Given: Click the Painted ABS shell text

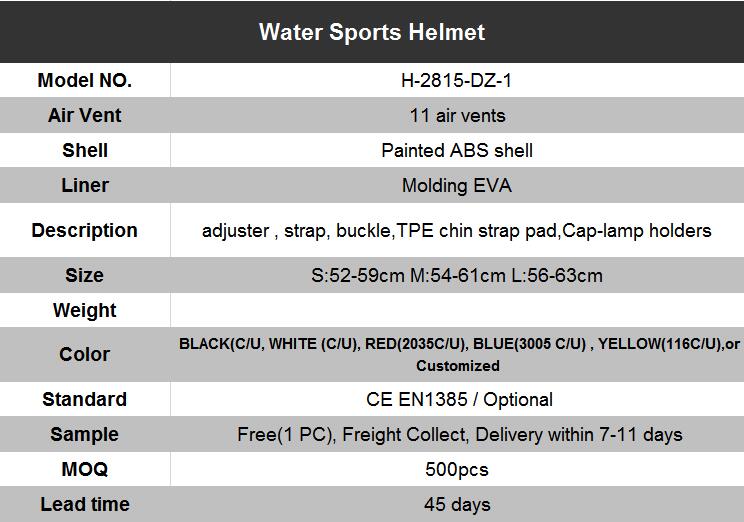Looking at the screenshot, I should pos(457,150).
